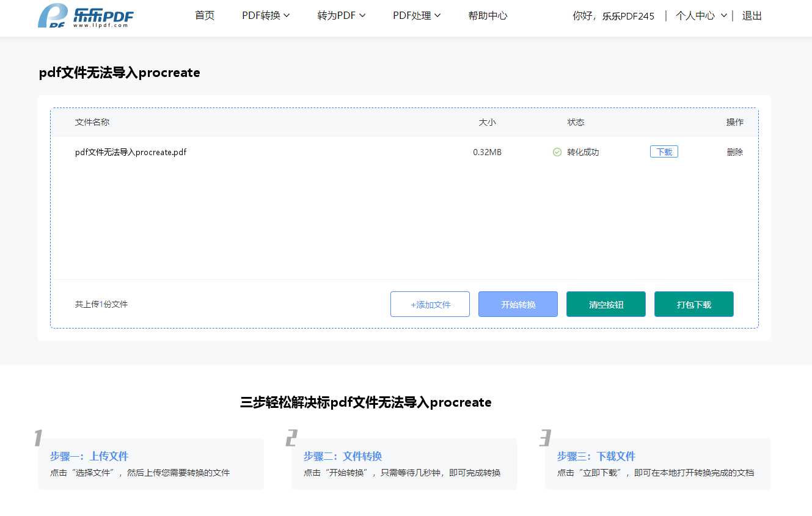This screenshot has height=516, width=812.
Task: Click the +添加文件 button
Action: click(430, 304)
